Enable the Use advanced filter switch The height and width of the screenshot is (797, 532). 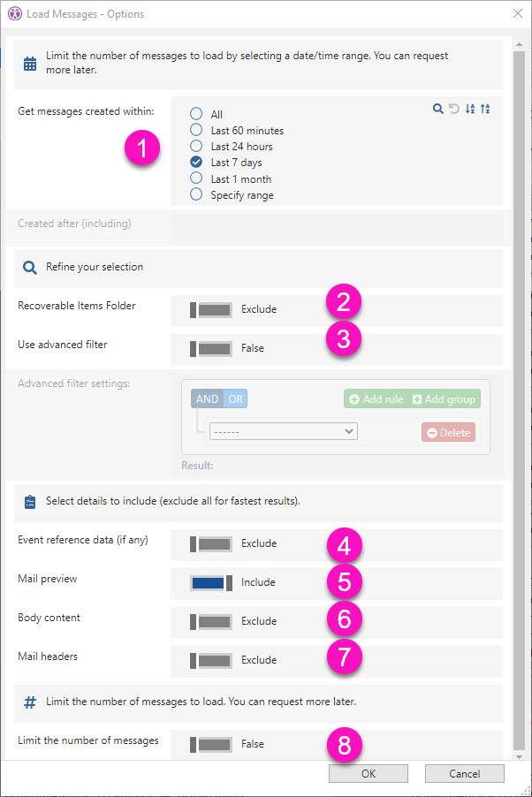click(x=211, y=348)
